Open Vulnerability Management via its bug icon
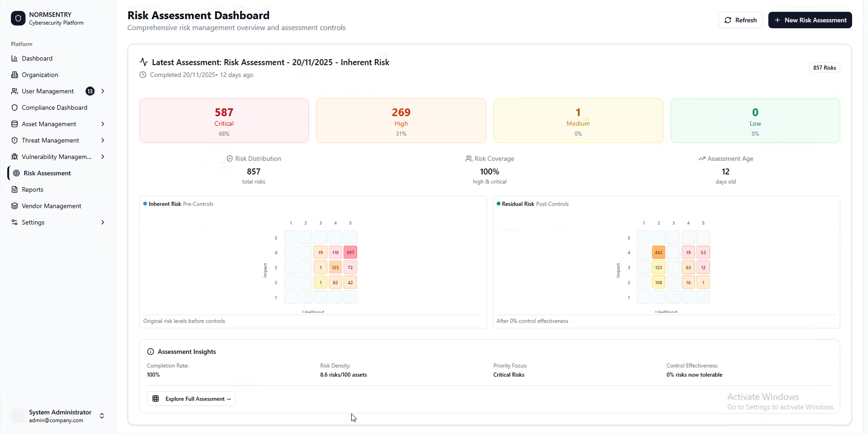The width and height of the screenshot is (868, 434). tap(15, 157)
